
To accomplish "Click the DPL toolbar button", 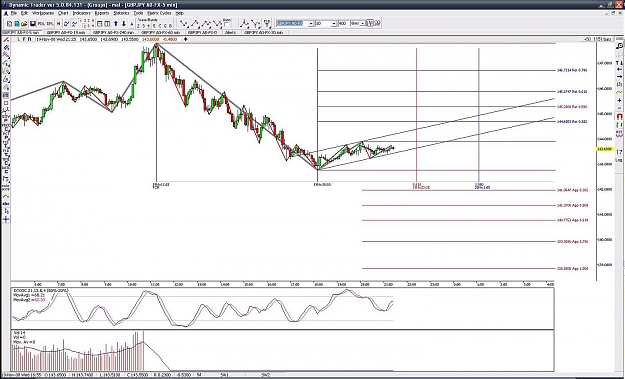I will tap(50, 24).
